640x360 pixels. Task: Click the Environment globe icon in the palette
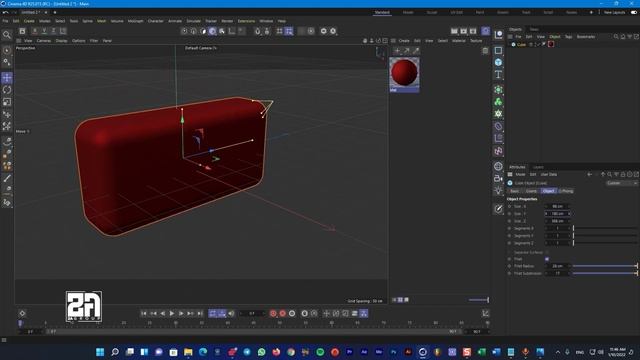(498, 166)
